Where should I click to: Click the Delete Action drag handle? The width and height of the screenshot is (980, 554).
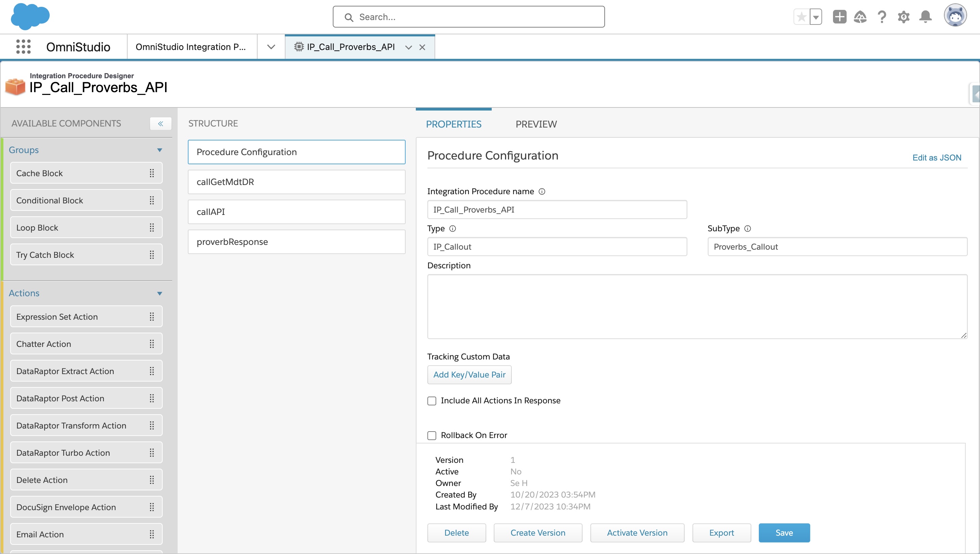point(152,480)
